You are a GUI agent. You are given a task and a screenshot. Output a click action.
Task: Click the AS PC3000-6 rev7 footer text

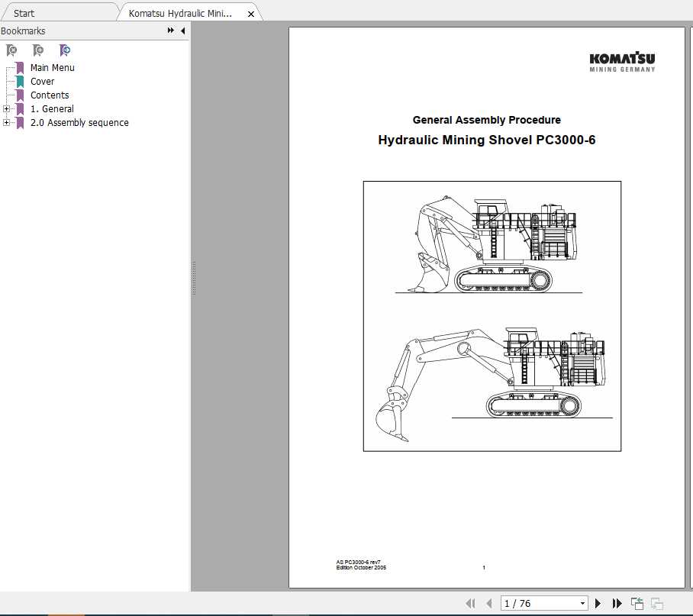(358, 562)
